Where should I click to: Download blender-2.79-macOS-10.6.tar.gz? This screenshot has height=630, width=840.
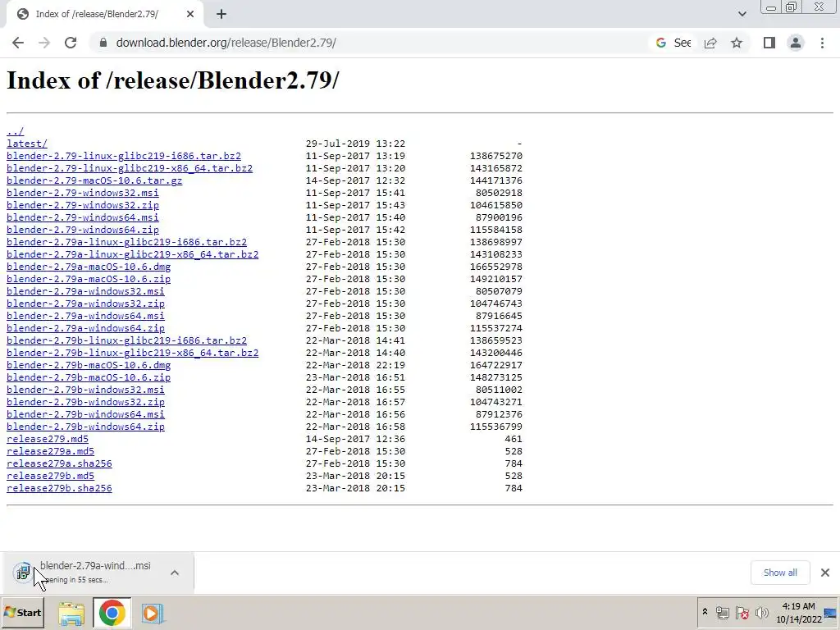coord(94,180)
